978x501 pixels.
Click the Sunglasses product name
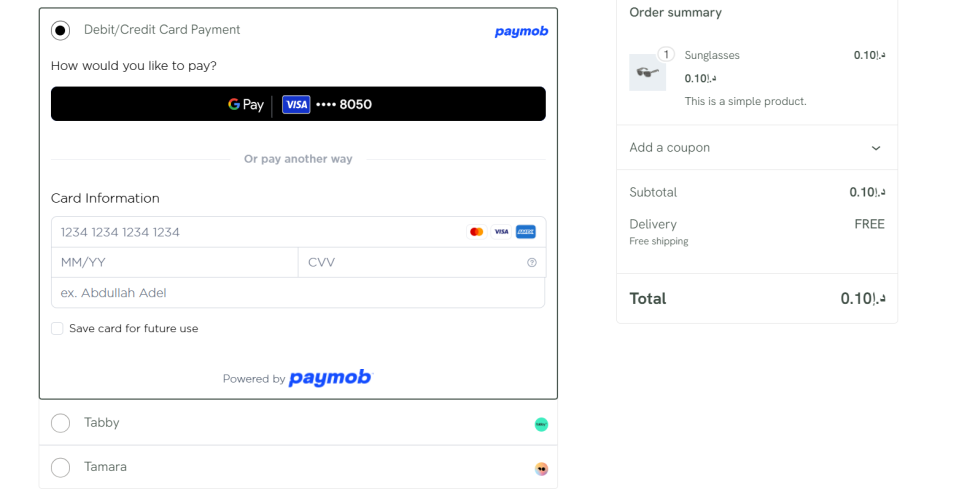(x=712, y=55)
